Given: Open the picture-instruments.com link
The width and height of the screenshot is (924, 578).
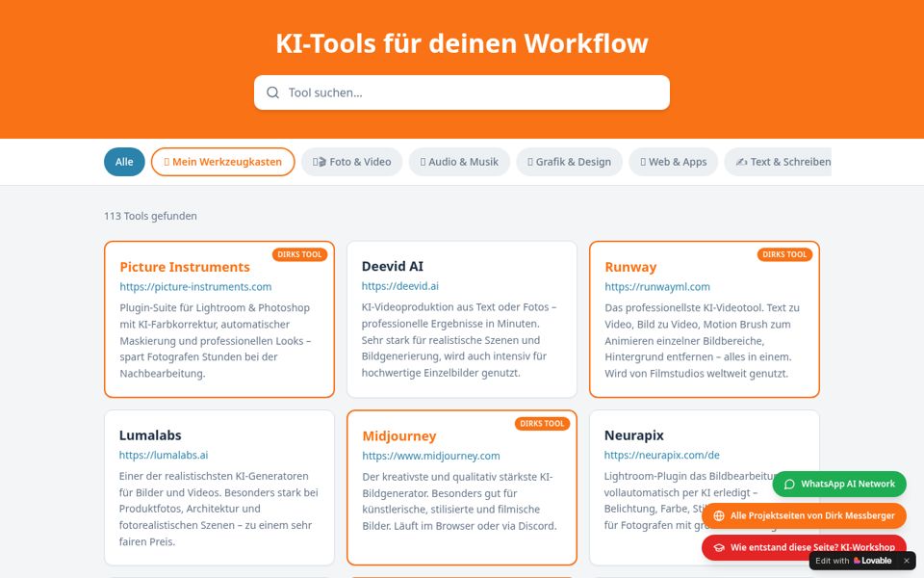Looking at the screenshot, I should tap(195, 287).
